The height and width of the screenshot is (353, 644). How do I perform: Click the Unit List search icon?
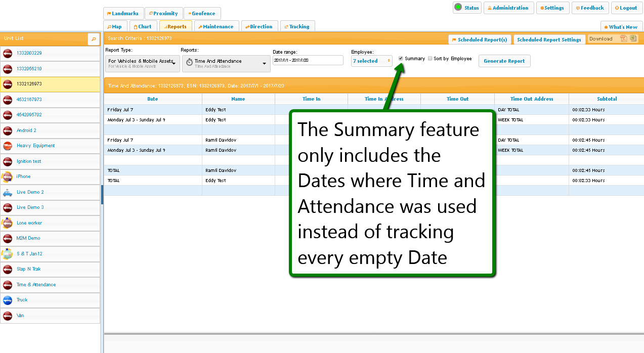pyautogui.click(x=94, y=38)
